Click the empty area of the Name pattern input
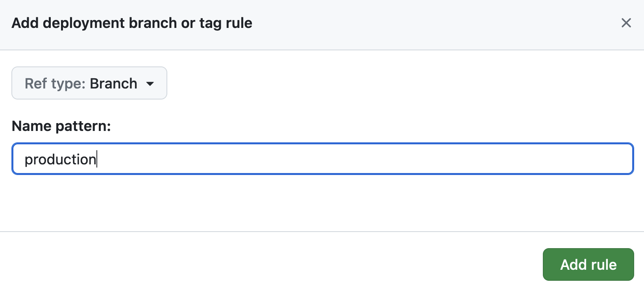This screenshot has height=291, width=644. [x=354, y=159]
